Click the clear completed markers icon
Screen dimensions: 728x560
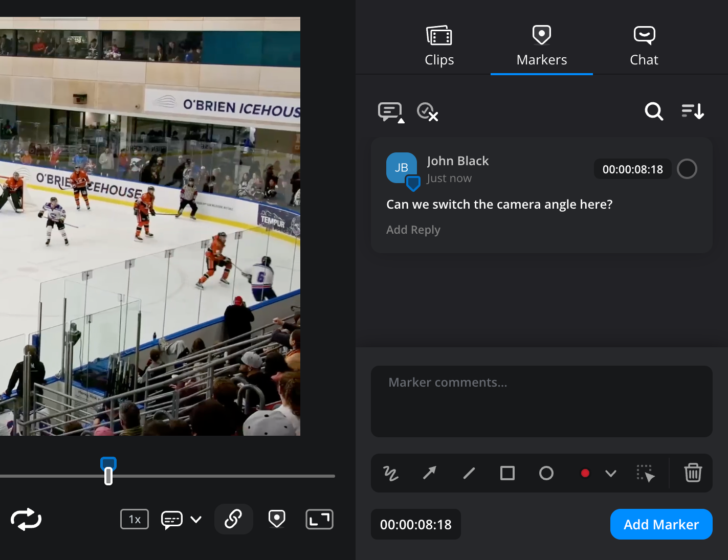427,111
